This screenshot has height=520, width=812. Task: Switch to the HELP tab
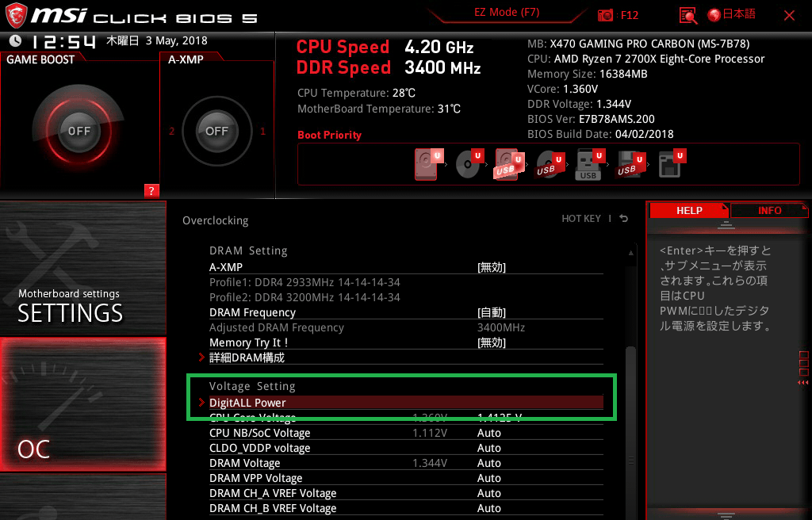pos(689,210)
